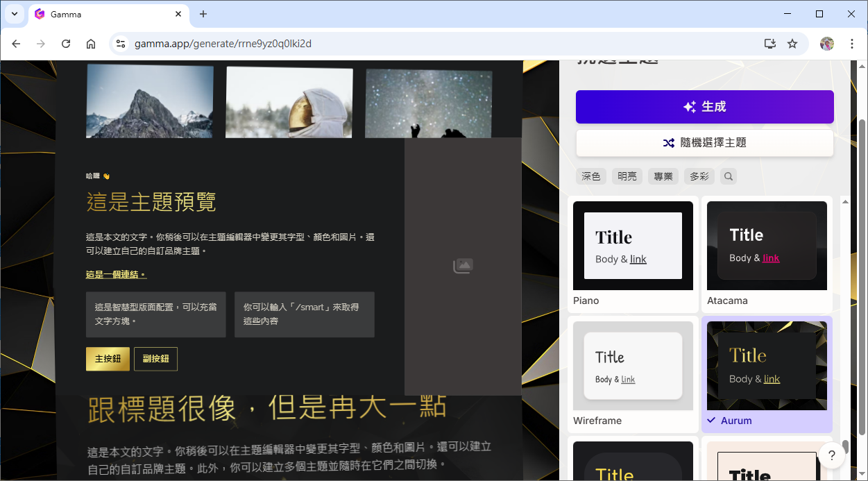Click the large heading 跟標題很像，但是再大一點
This screenshot has width=868, height=481.
[267, 408]
